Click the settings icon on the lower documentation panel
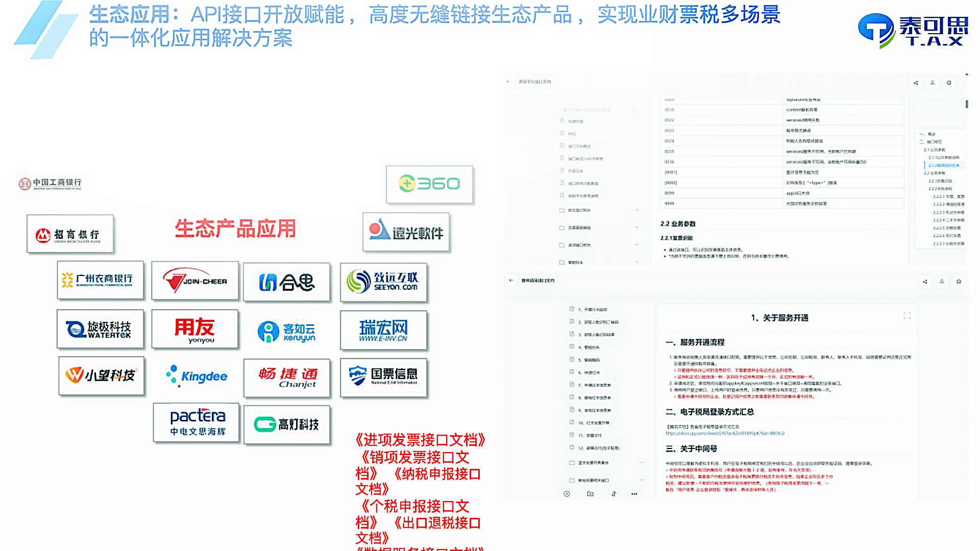The image size is (980, 551). (959, 281)
